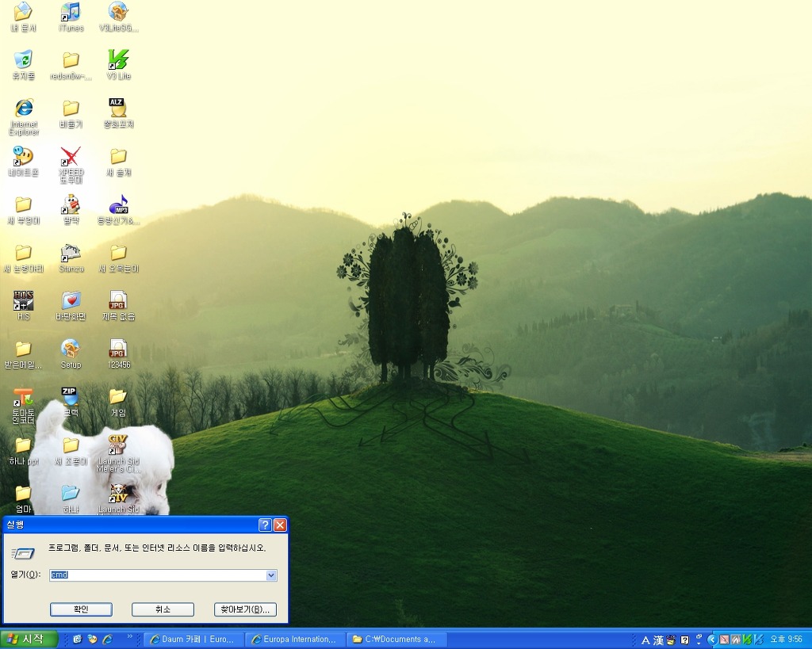Click the show desktop quick launch icon
The height and width of the screenshot is (649, 812).
point(78,639)
